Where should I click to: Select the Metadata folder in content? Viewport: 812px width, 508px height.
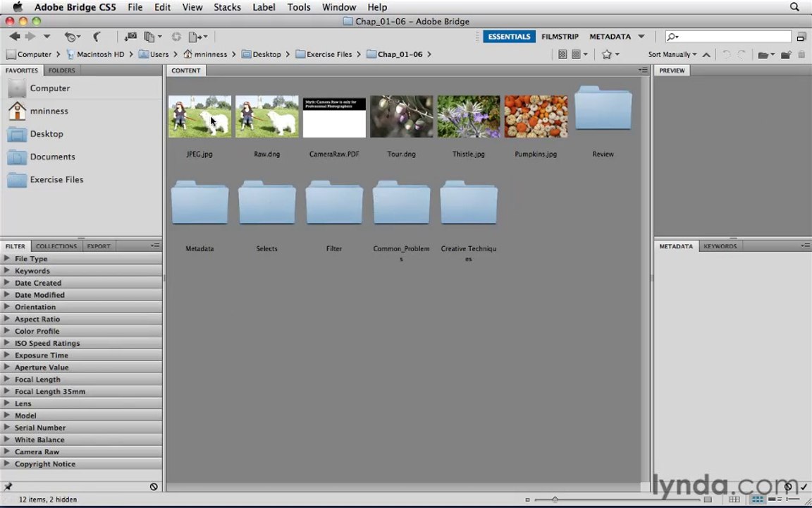(200, 202)
